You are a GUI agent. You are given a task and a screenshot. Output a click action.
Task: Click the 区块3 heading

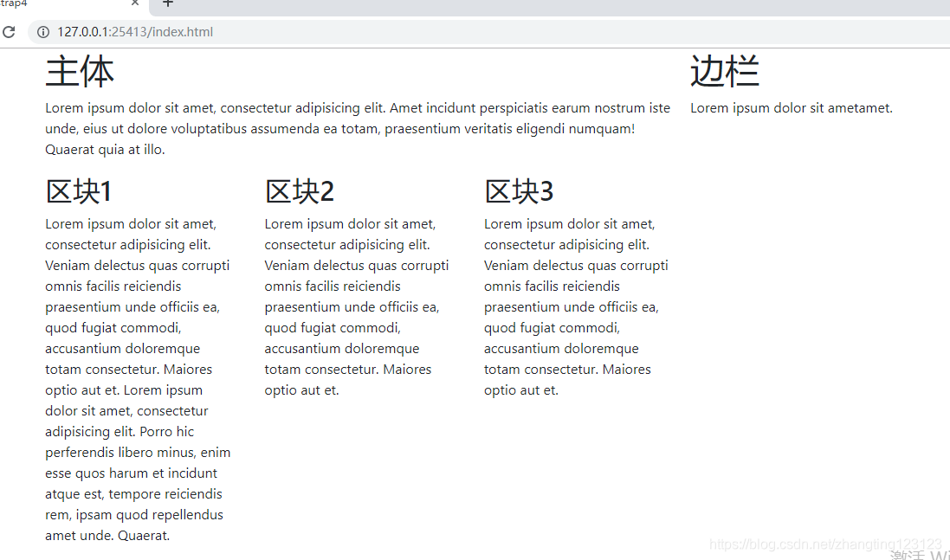519,191
